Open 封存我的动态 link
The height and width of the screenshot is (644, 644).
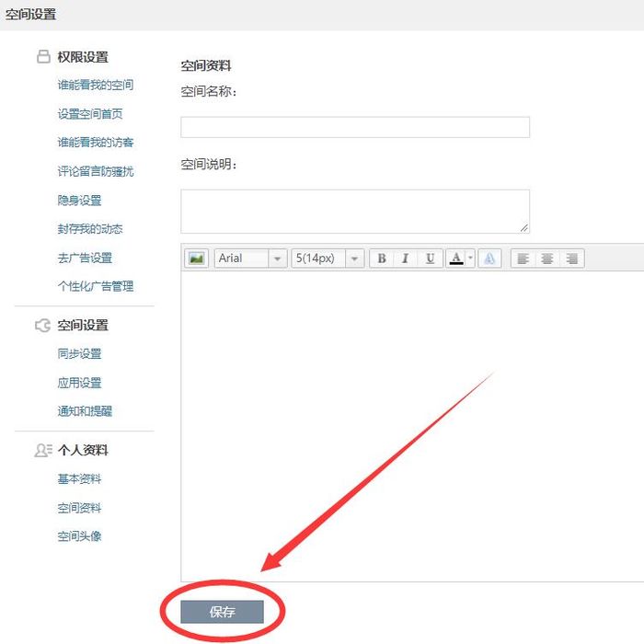click(90, 229)
